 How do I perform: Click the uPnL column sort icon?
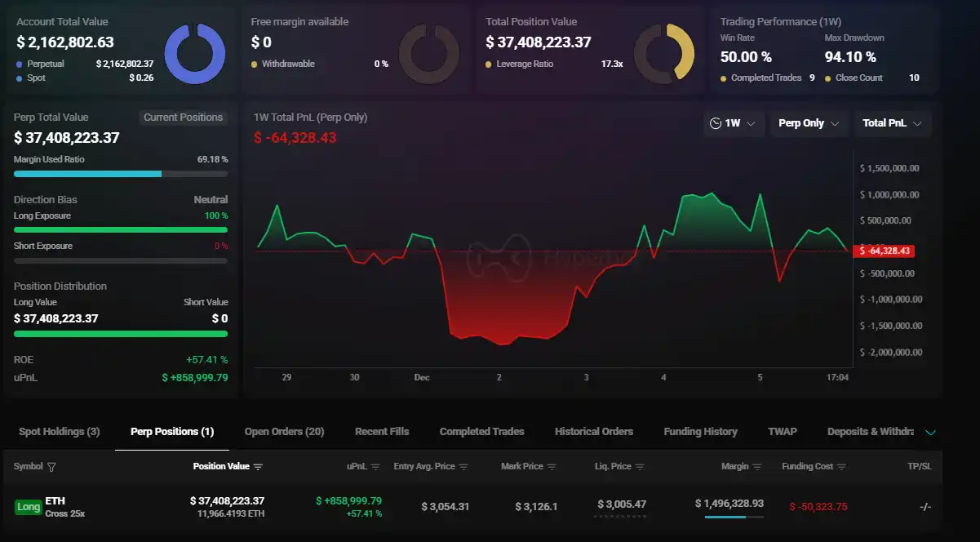375,466
